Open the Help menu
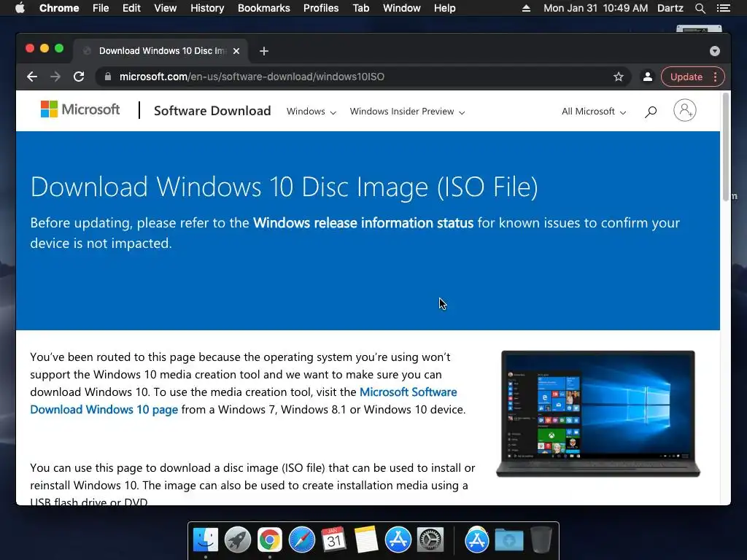 tap(444, 8)
